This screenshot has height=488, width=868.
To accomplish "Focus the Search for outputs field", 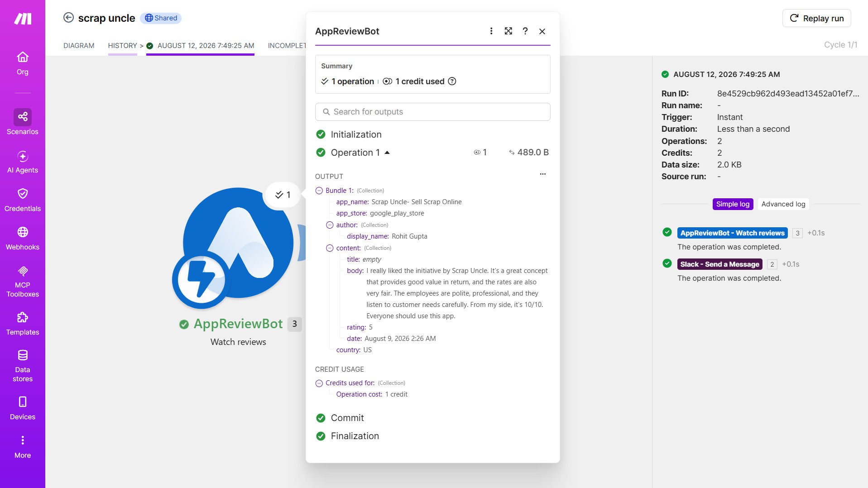I will tap(433, 112).
